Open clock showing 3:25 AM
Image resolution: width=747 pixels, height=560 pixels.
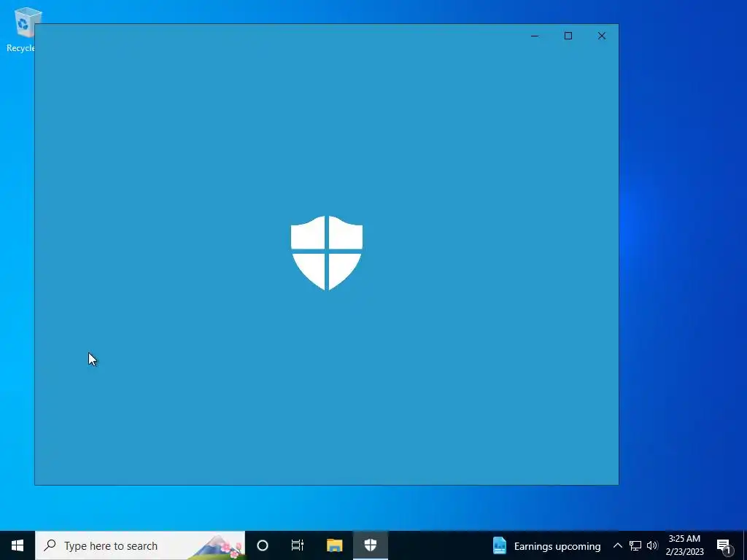pos(684,545)
